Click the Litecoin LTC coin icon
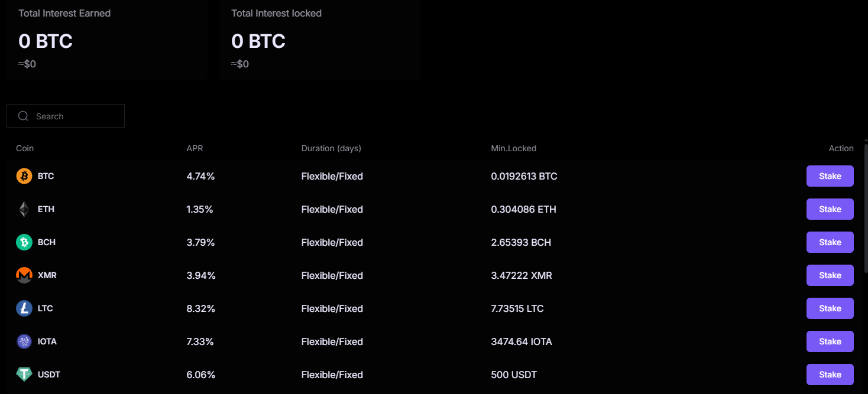The height and width of the screenshot is (394, 868). 24,308
